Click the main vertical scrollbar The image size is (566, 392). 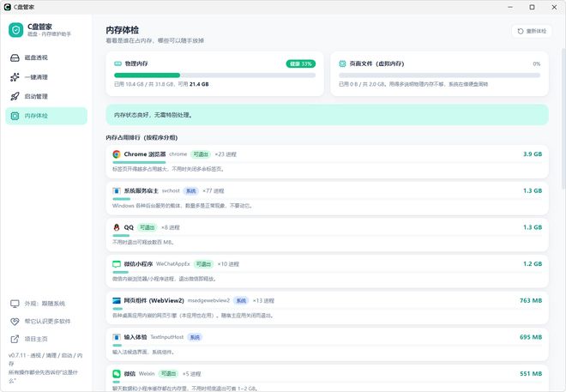[563, 119]
